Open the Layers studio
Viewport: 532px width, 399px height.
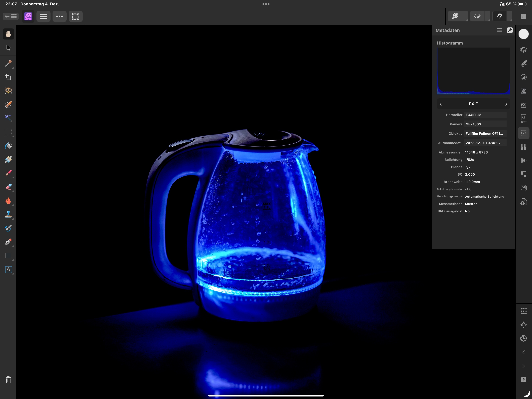point(523,50)
